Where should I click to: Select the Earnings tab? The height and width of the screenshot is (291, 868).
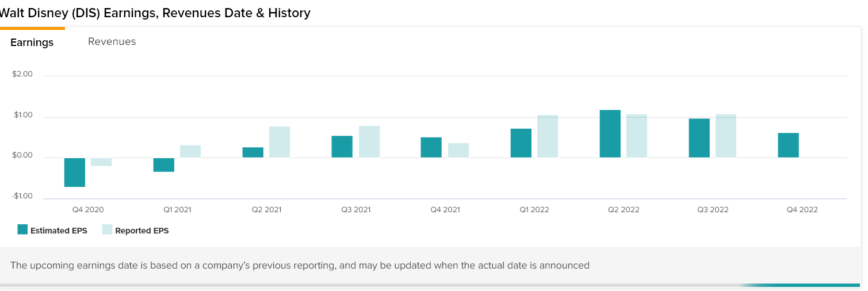[x=32, y=42]
